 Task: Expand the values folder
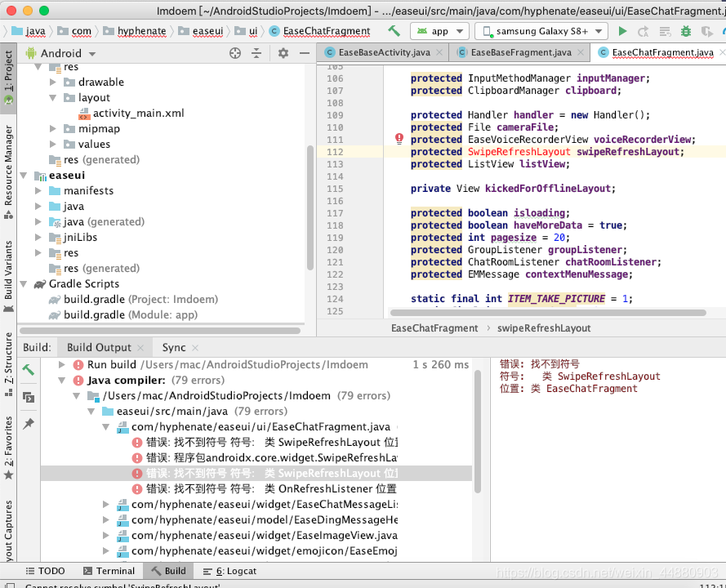pos(53,145)
